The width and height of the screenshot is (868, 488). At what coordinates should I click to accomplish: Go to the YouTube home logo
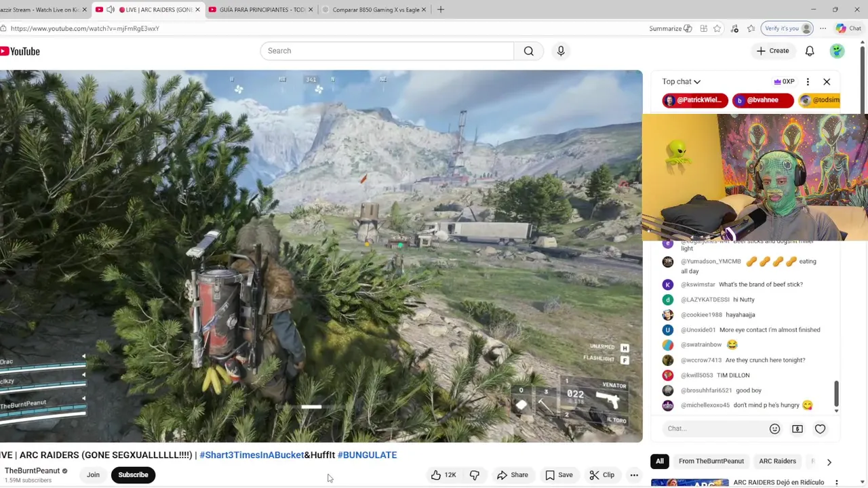(20, 52)
